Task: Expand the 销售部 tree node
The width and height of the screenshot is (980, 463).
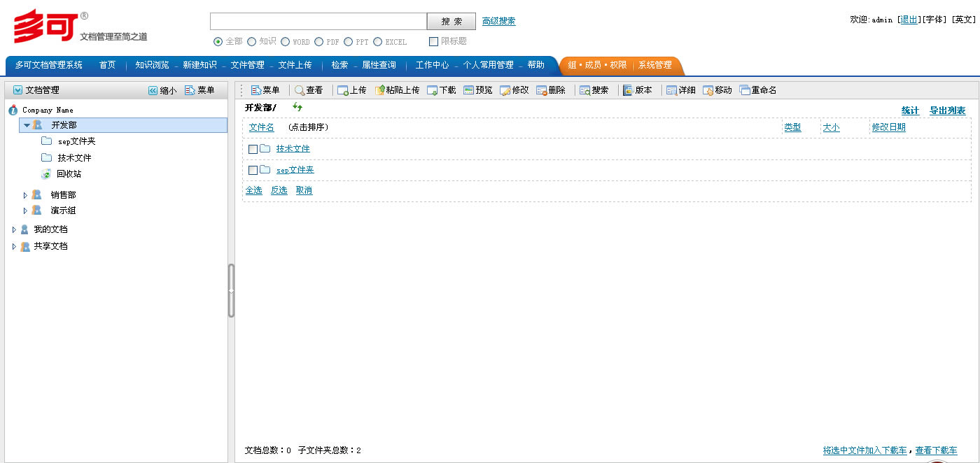Action: point(25,194)
